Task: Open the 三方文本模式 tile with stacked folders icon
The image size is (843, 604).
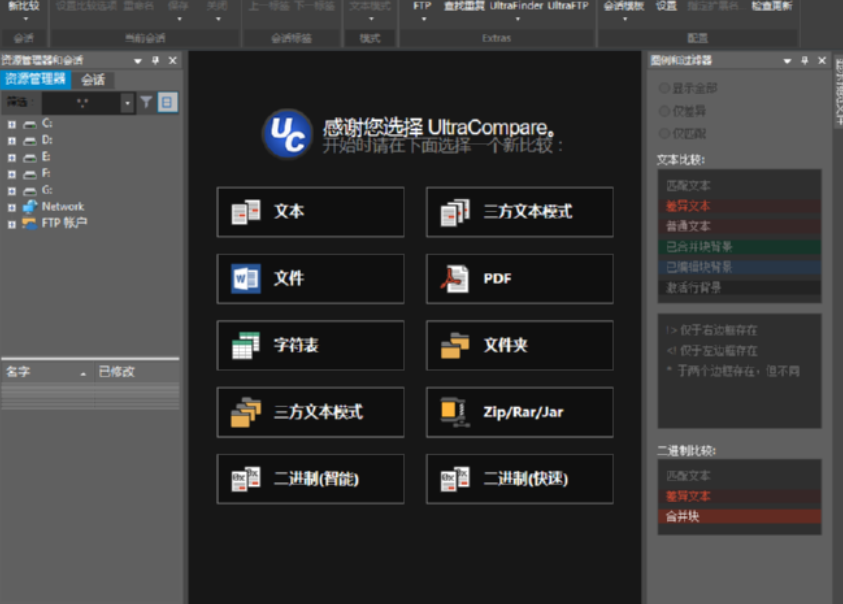Action: click(x=310, y=412)
